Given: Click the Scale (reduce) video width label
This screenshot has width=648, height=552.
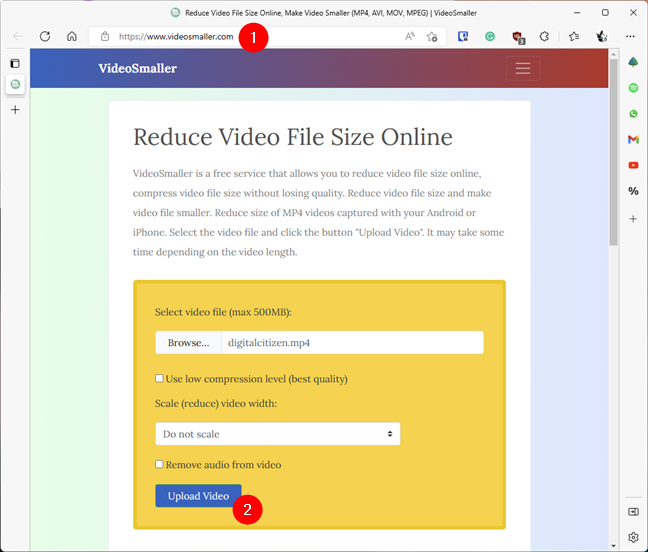Looking at the screenshot, I should (216, 404).
